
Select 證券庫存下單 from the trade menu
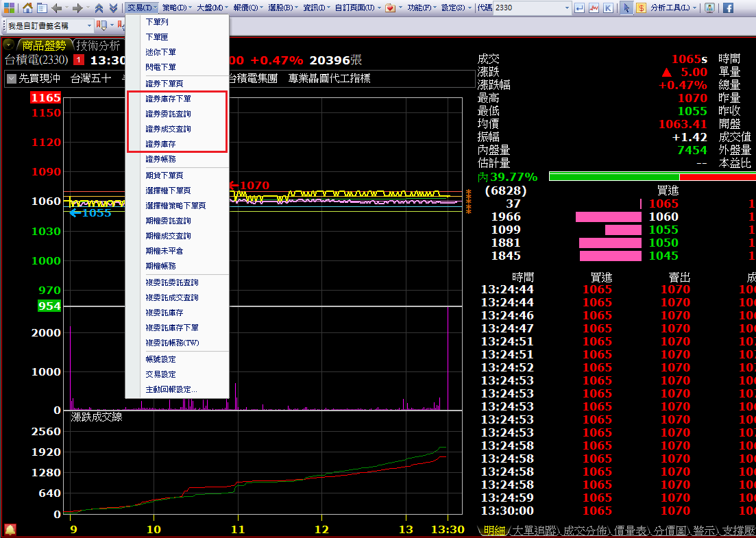(x=168, y=99)
